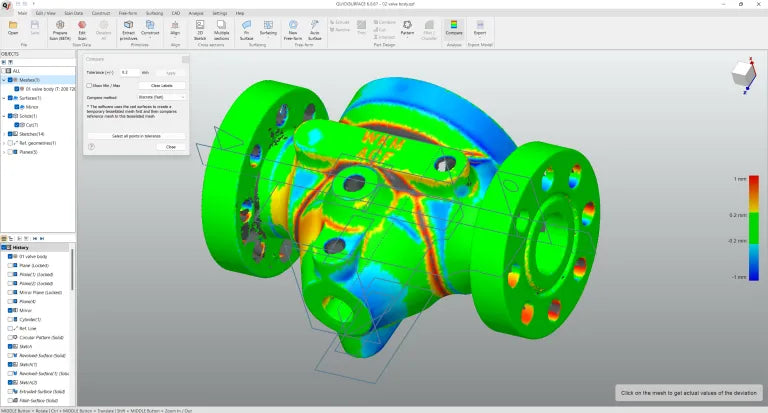Open the Prepare Scan tool
This screenshot has width=768, height=413.
tap(60, 29)
